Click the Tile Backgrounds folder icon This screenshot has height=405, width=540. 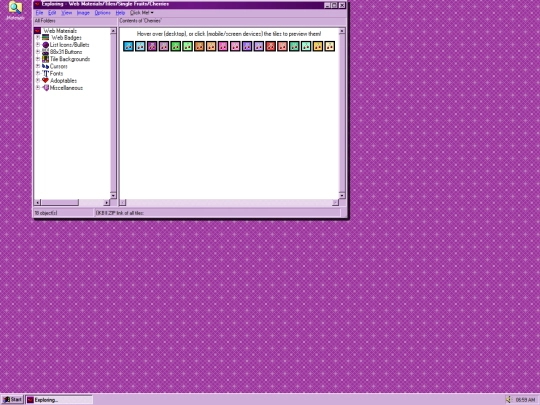coord(45,59)
